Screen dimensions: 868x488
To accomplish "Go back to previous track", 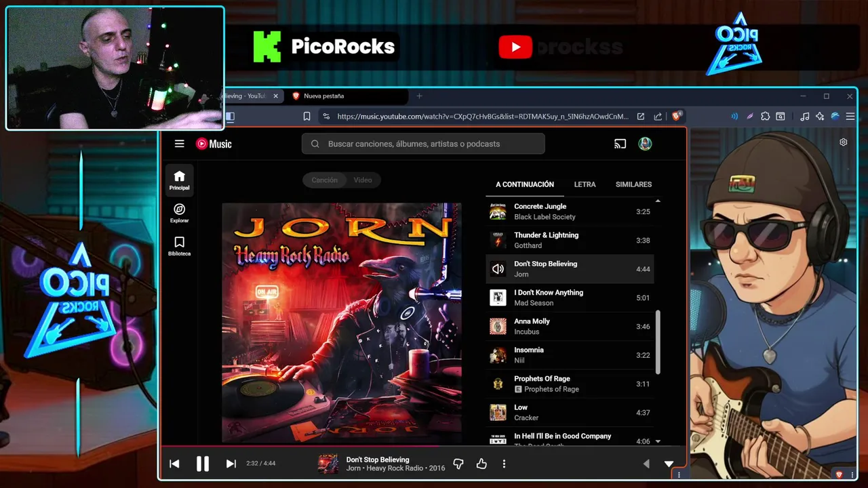I will pyautogui.click(x=174, y=464).
